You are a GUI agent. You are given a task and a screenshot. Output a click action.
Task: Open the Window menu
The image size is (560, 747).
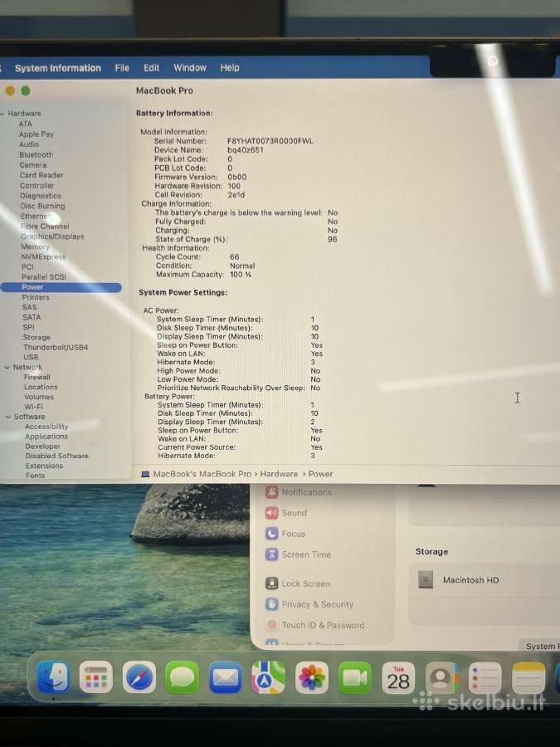[189, 68]
